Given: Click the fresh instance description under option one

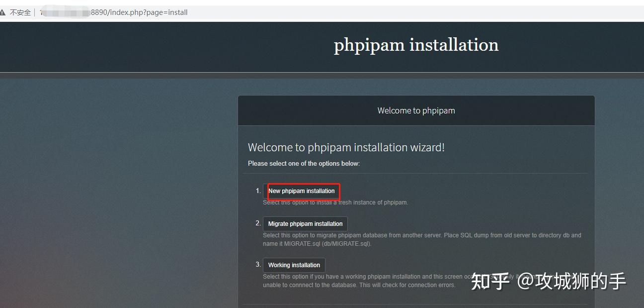Looking at the screenshot, I should [335, 203].
